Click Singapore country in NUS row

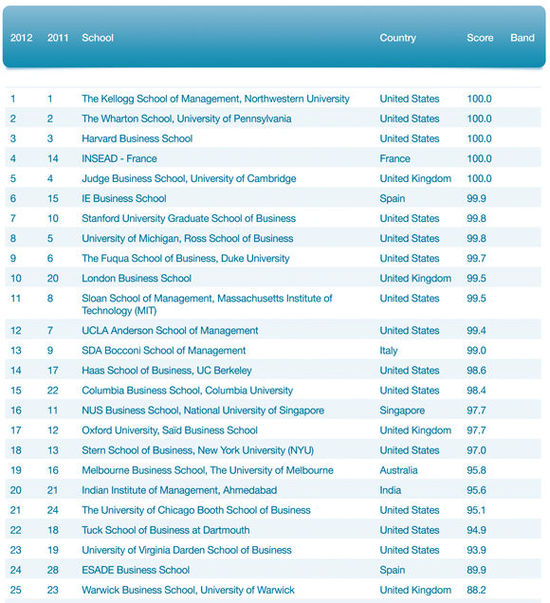coord(402,410)
